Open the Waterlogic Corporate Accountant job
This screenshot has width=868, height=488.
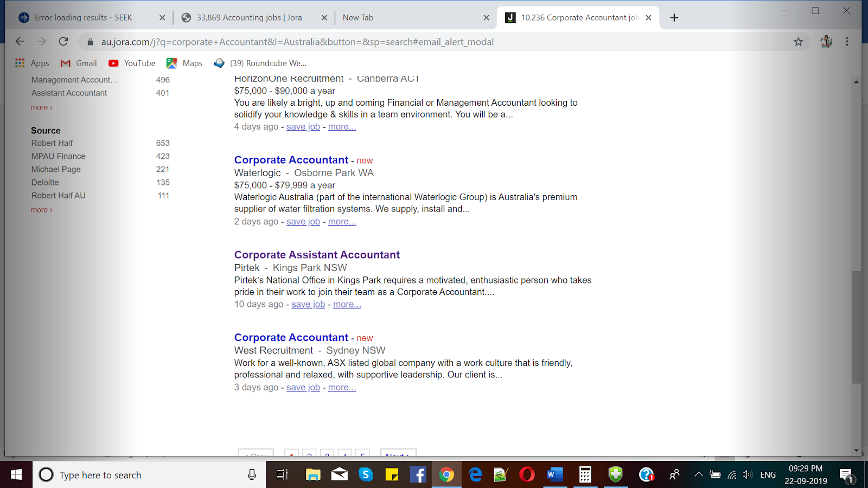[x=291, y=160]
